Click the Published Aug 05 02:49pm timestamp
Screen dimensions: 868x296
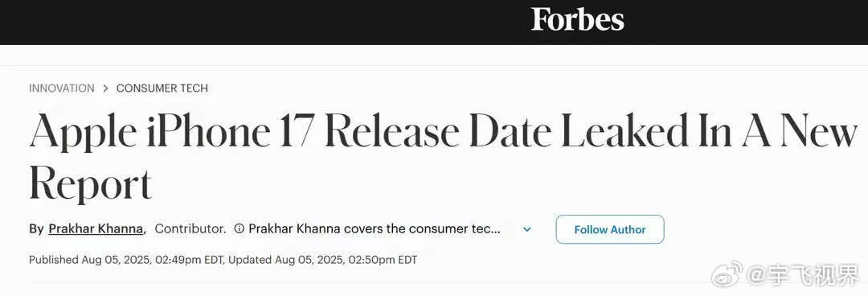(x=126, y=260)
